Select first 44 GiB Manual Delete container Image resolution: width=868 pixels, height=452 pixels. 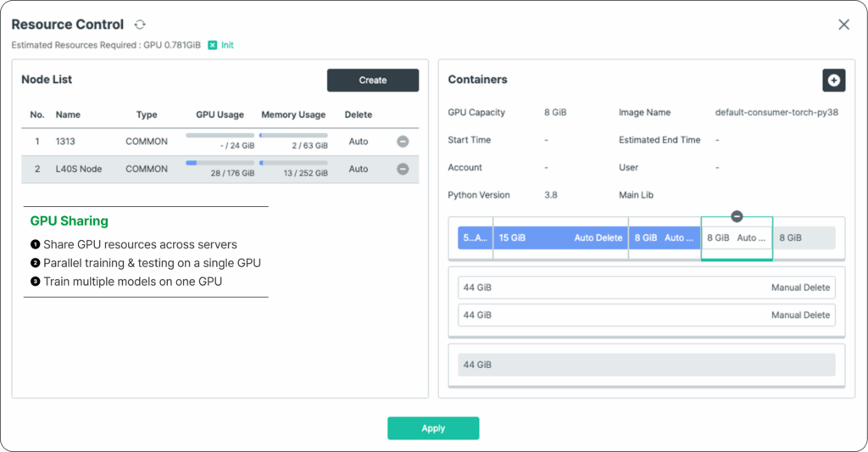click(x=646, y=287)
